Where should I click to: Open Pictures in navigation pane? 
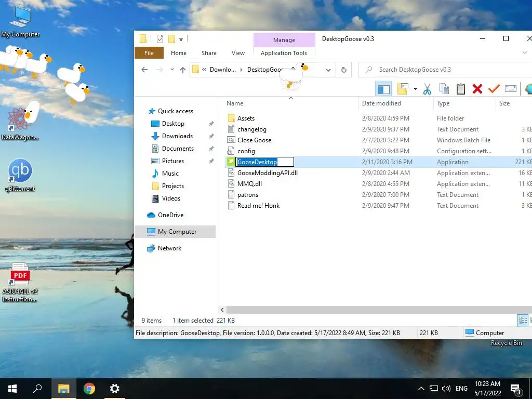[x=172, y=161]
